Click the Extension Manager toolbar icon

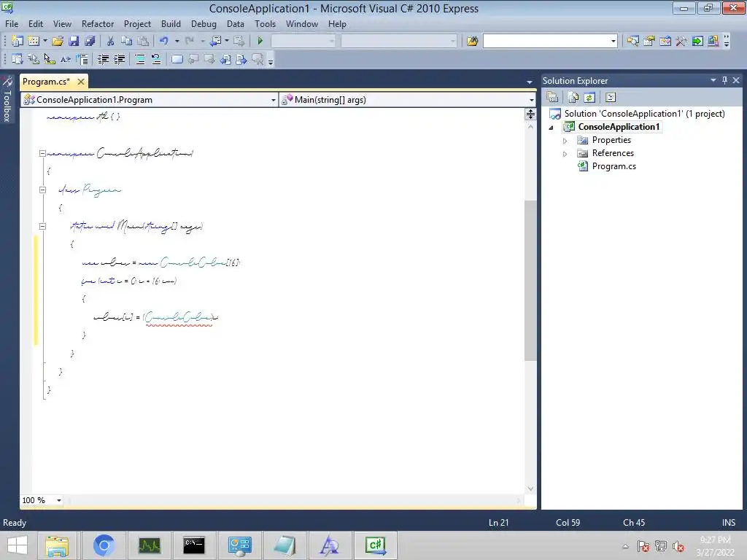[713, 41]
